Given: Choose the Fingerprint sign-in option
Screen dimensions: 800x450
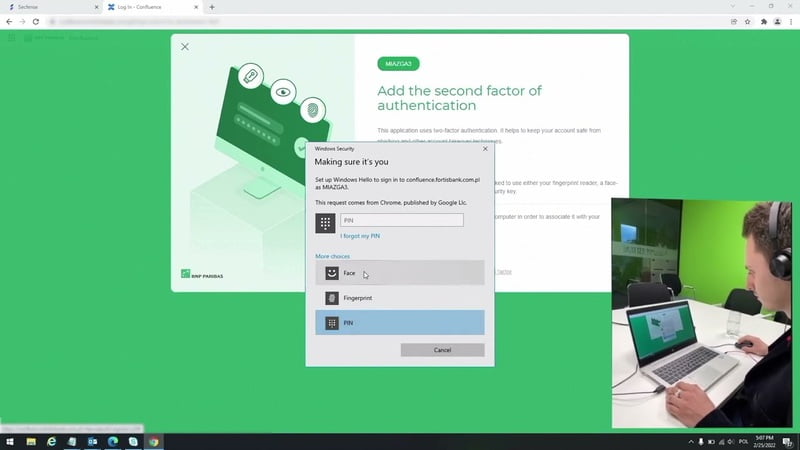Looking at the screenshot, I should 399,298.
